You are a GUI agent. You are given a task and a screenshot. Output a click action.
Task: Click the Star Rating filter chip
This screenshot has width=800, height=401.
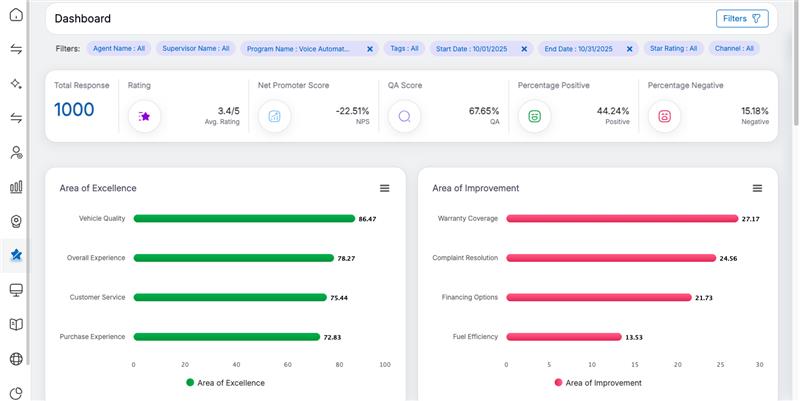[x=673, y=48]
